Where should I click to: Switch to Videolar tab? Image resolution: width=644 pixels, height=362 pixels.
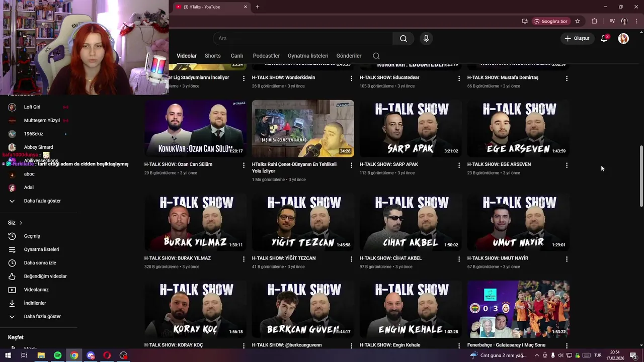click(187, 56)
